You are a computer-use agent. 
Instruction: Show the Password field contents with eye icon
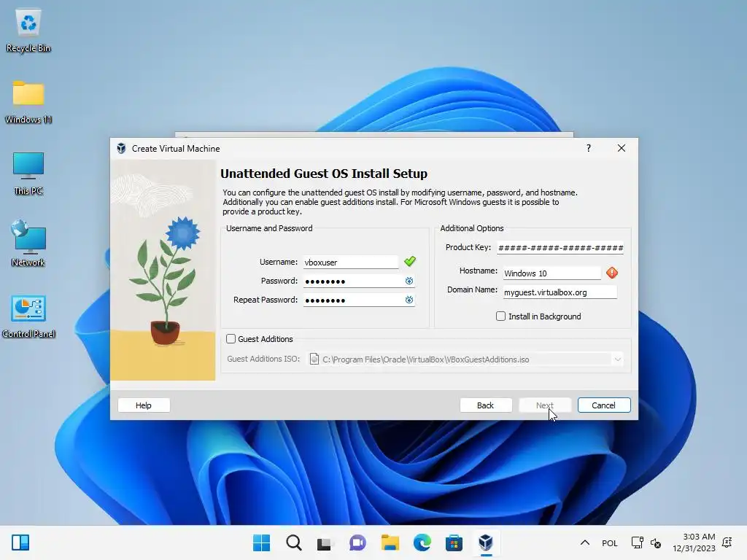[x=409, y=281]
